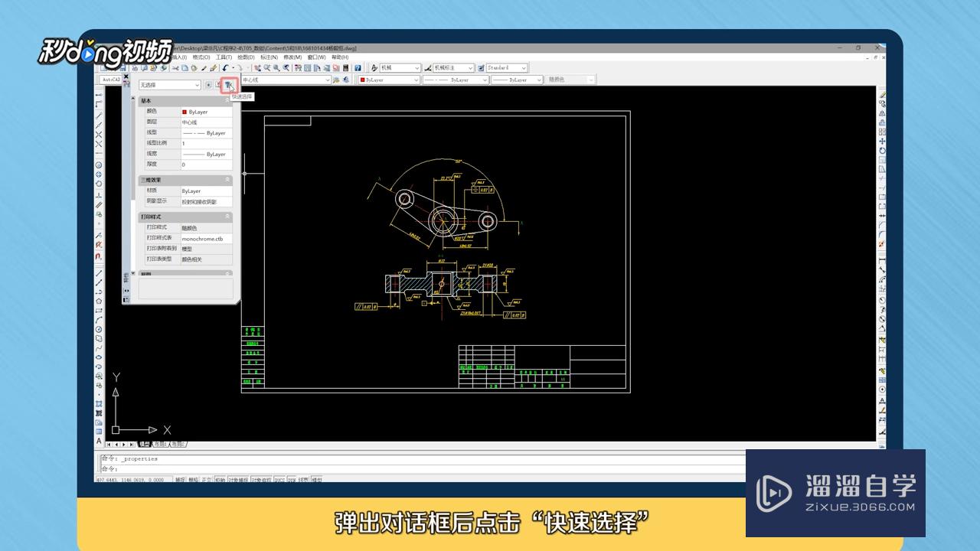Open the Table Style icon beside Standard

pyautogui.click(x=481, y=68)
